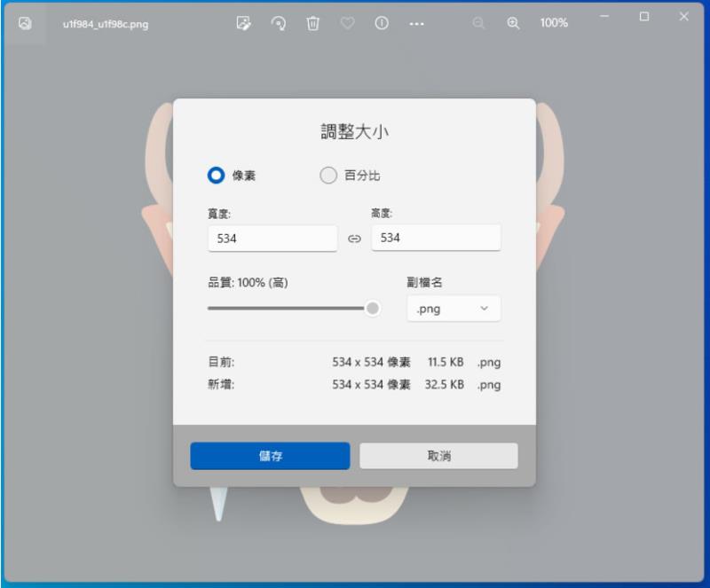Delete the image using the trash icon
Image resolution: width=710 pixels, height=588 pixels.
[x=313, y=23]
